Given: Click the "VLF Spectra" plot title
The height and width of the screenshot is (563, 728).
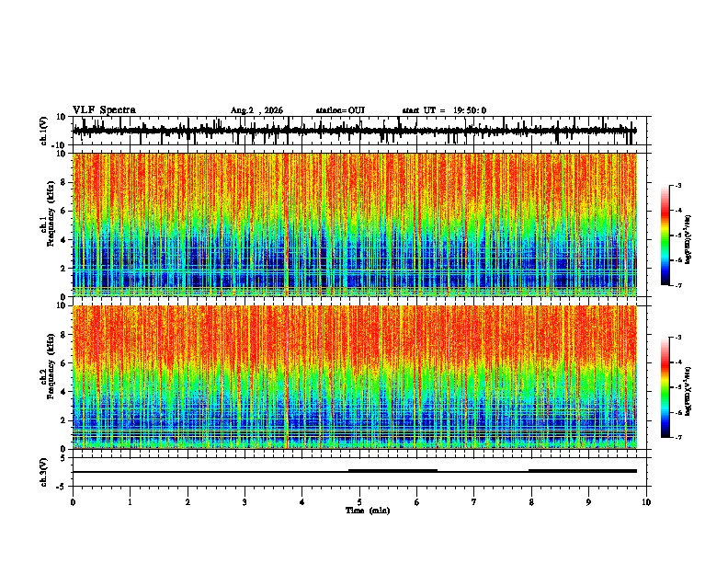Looking at the screenshot, I should point(104,110).
